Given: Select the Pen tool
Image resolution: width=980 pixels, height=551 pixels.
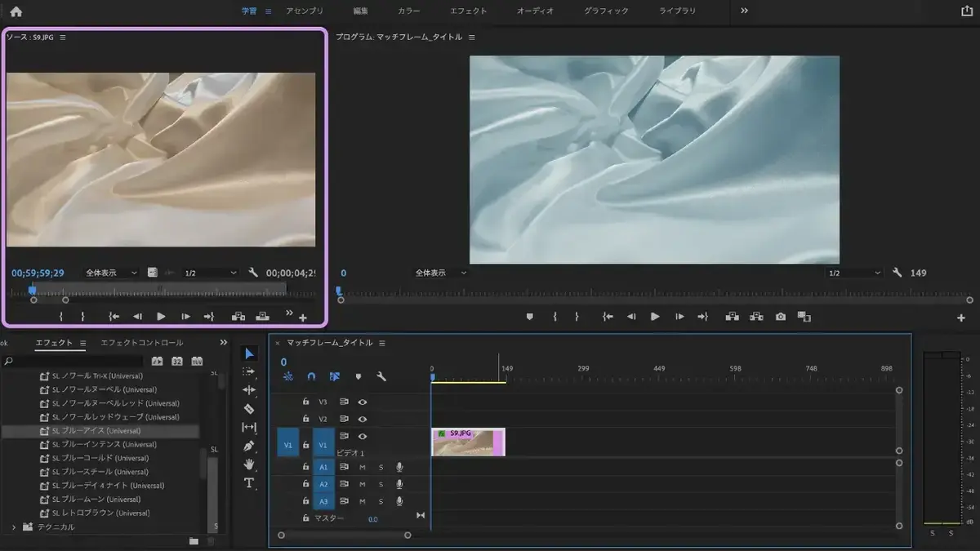Looking at the screenshot, I should coord(249,446).
